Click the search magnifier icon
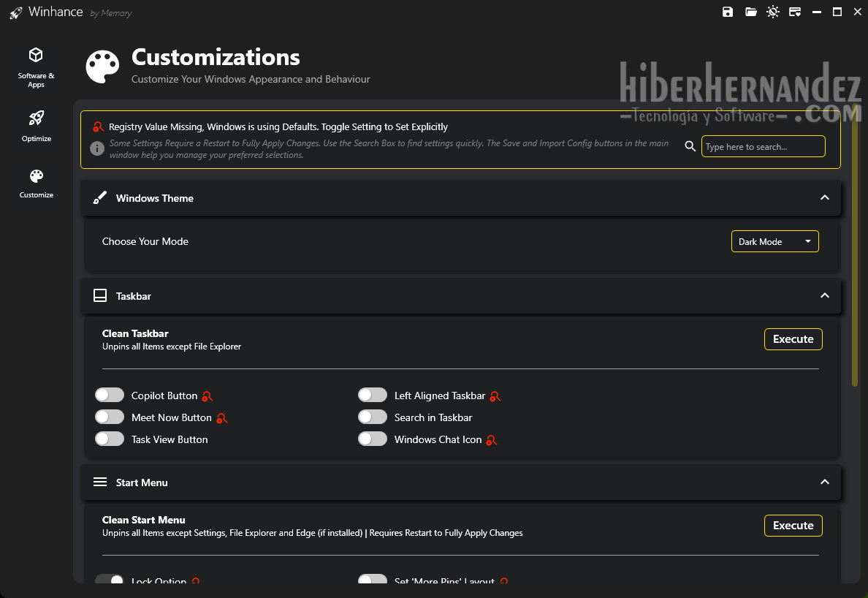 tap(690, 146)
